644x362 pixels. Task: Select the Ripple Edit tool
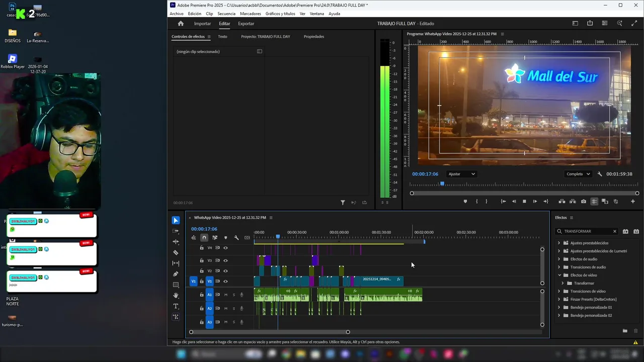(x=176, y=242)
